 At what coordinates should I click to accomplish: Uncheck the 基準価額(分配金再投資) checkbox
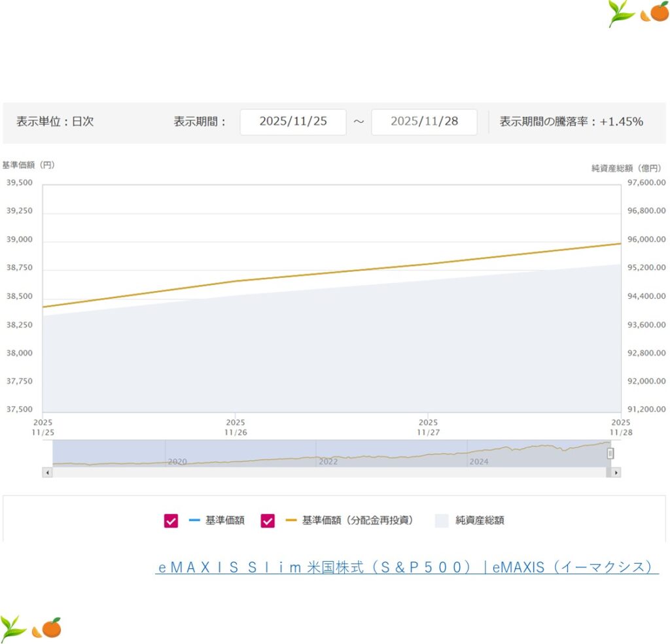tap(268, 520)
